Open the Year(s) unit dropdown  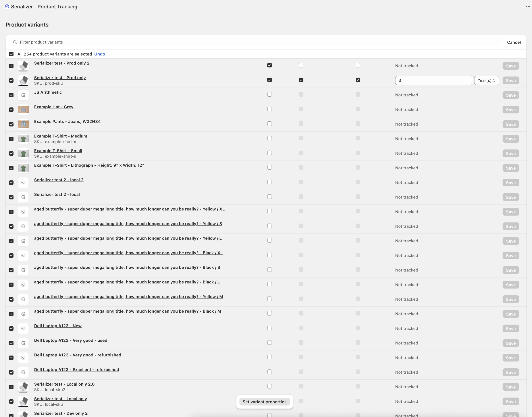[x=486, y=80]
